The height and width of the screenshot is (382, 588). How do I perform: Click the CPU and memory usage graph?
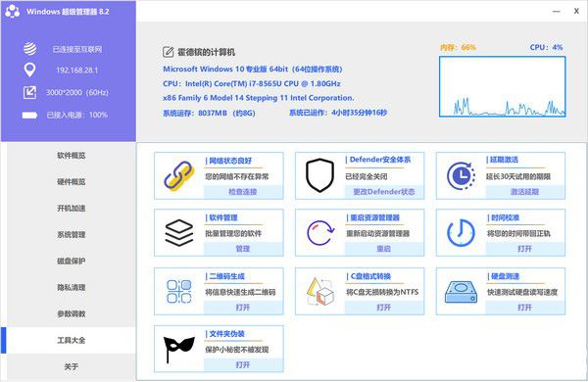tap(502, 86)
